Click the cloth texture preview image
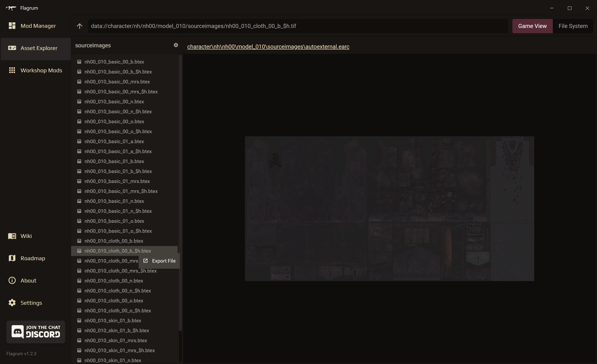597x364 pixels. click(x=389, y=208)
